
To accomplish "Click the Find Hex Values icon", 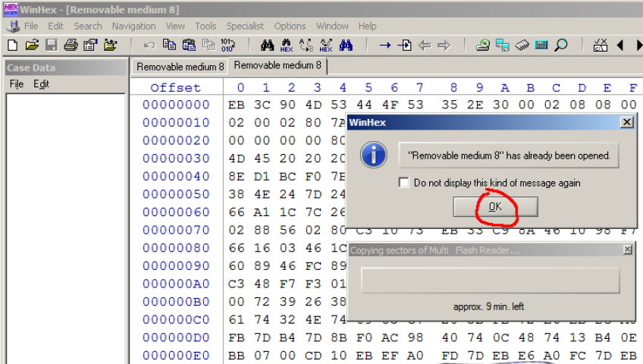I will click(287, 45).
